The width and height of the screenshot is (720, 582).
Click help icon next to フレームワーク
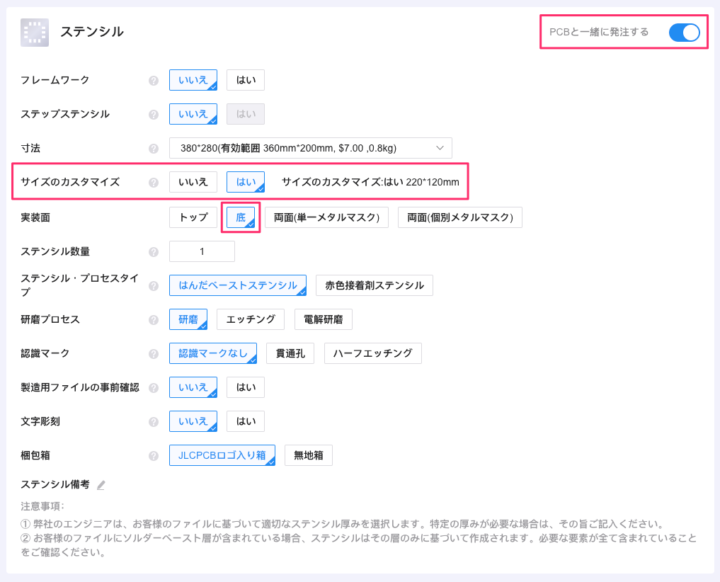coord(154,81)
